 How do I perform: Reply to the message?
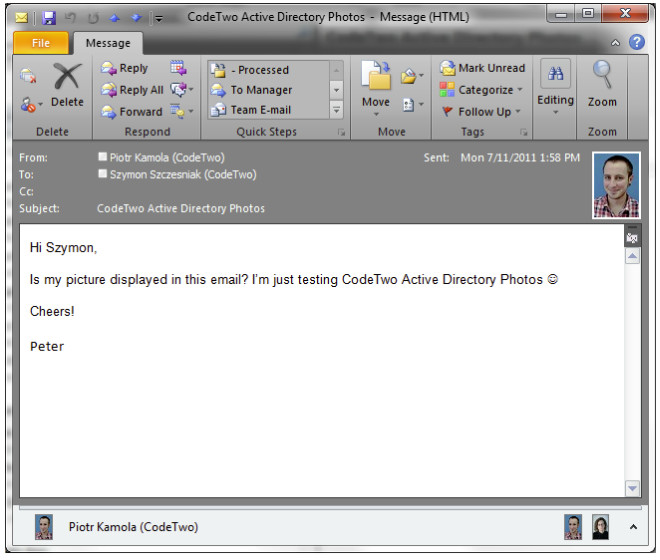click(125, 68)
